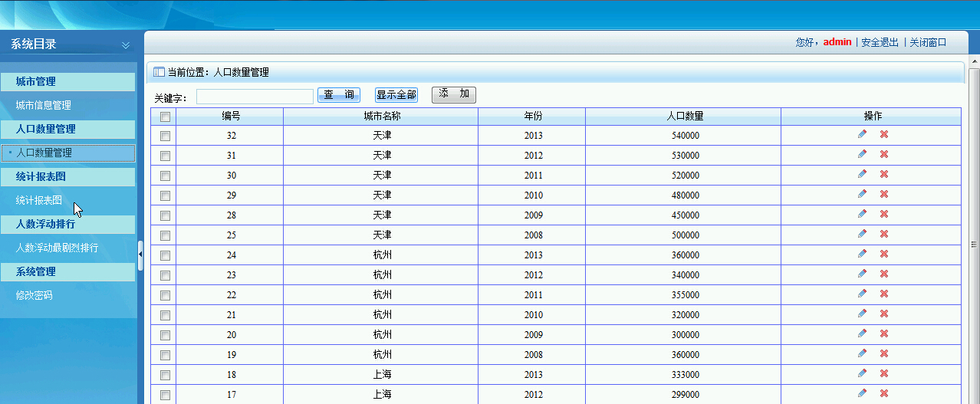Image resolution: width=980 pixels, height=404 pixels.
Task: Click the 人口数量 column header
Action: pyautogui.click(x=685, y=117)
